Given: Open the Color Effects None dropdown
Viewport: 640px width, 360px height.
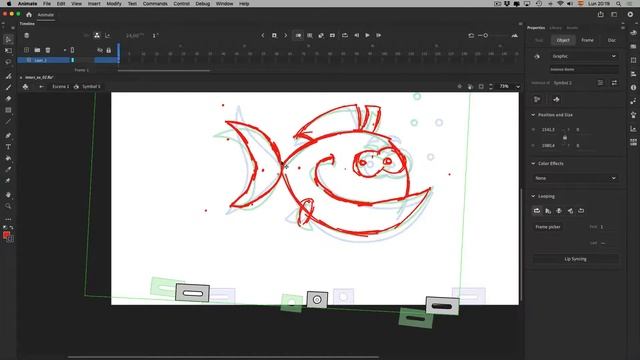Looking at the screenshot, I should [x=576, y=178].
